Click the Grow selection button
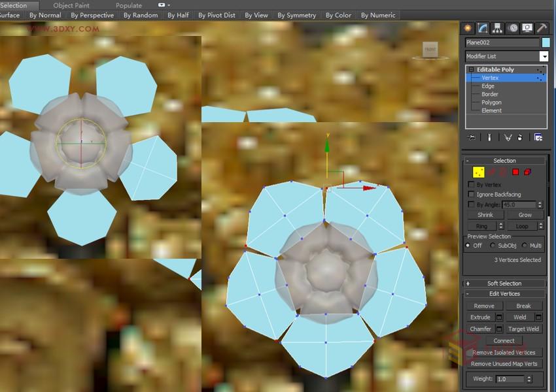The width and height of the screenshot is (556, 392). 523,214
